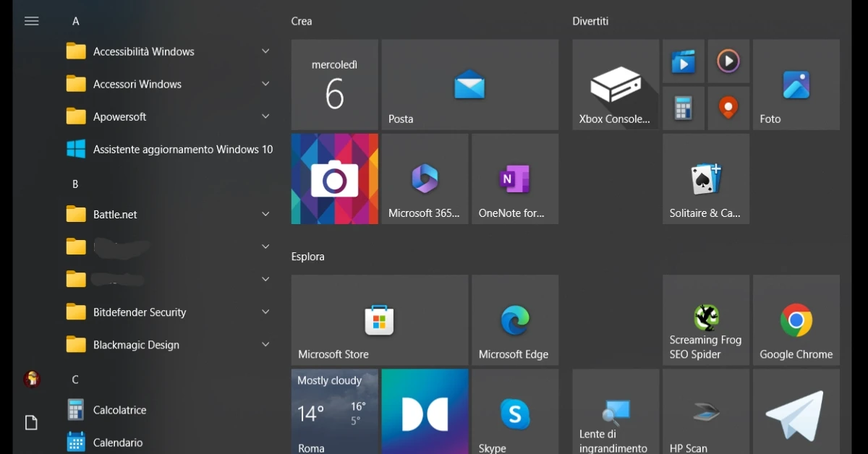Click the user account avatar
868x454 pixels.
pos(31,379)
